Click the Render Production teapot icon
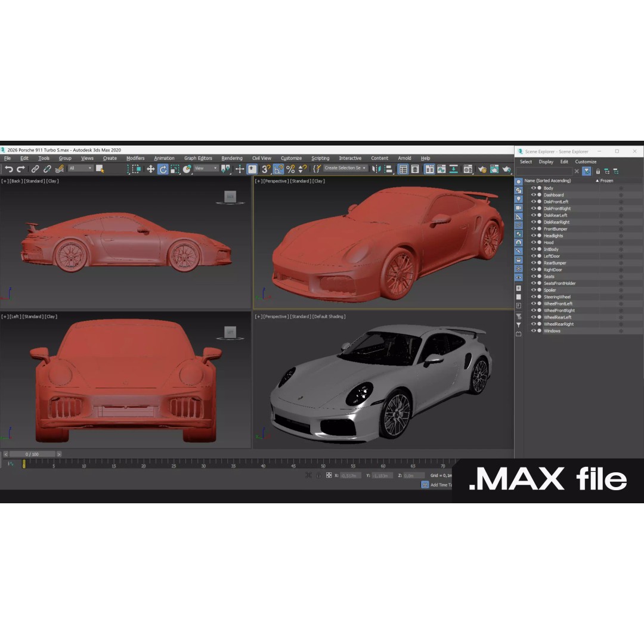The width and height of the screenshot is (644, 644). coord(506,169)
